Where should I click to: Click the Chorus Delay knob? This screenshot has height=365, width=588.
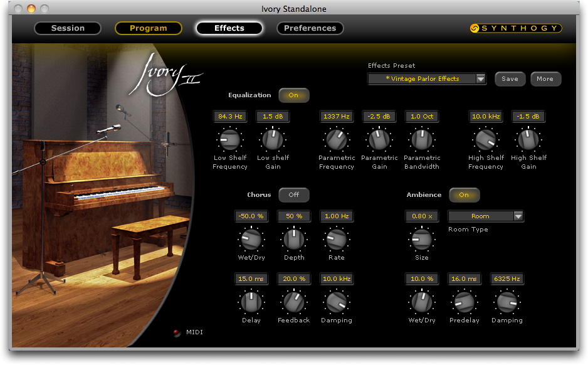click(x=251, y=302)
